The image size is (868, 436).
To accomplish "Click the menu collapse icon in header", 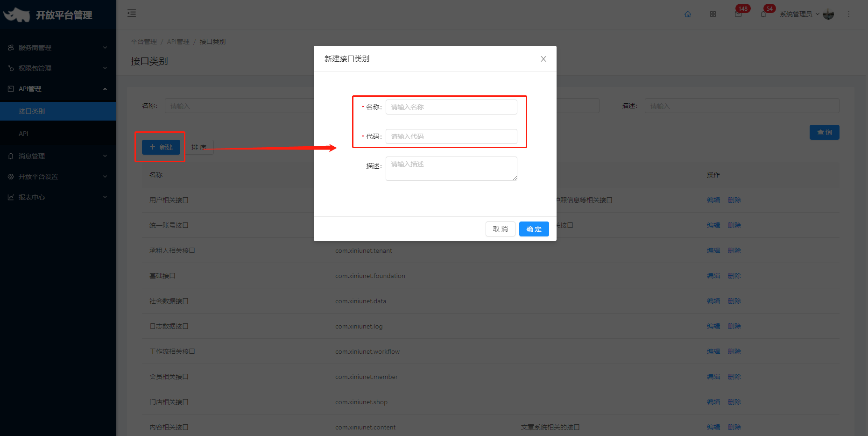I will click(x=132, y=13).
